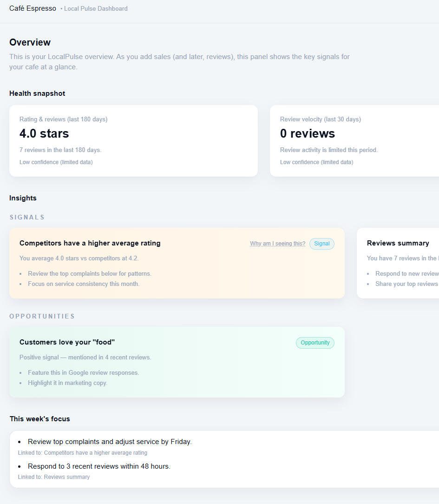The width and height of the screenshot is (439, 504).
Task: Click the "4.0 stars" rating value
Action: coord(44,133)
